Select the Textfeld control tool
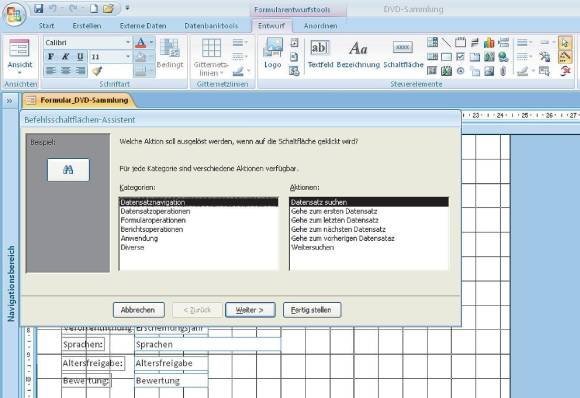Viewport: 580px width, 398px height. 320,54
